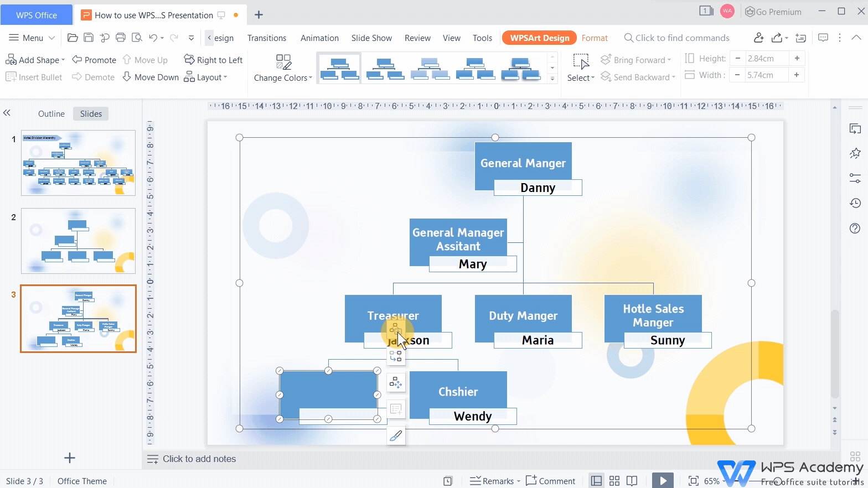The height and width of the screenshot is (488, 868).
Task: Add new slide with plus button
Action: [69, 458]
